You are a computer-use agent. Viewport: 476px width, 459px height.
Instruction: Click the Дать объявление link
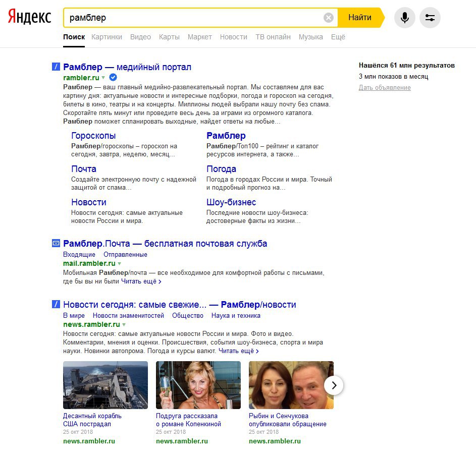pos(385,88)
